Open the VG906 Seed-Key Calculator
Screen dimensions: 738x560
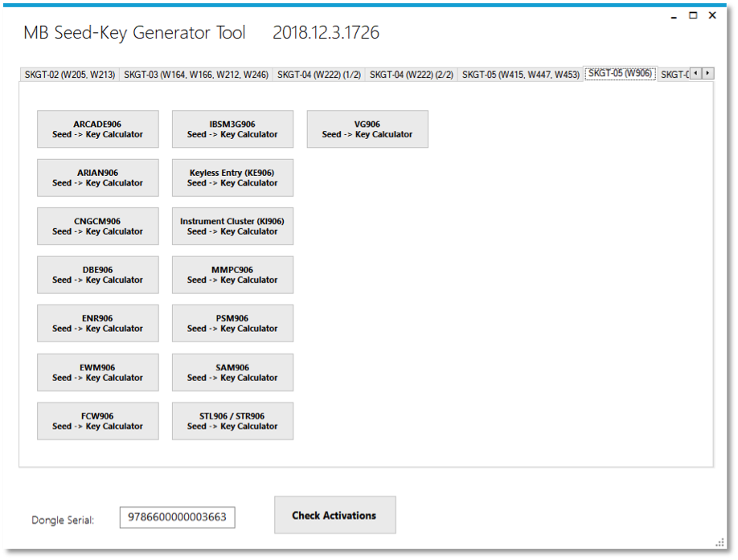[x=367, y=129]
